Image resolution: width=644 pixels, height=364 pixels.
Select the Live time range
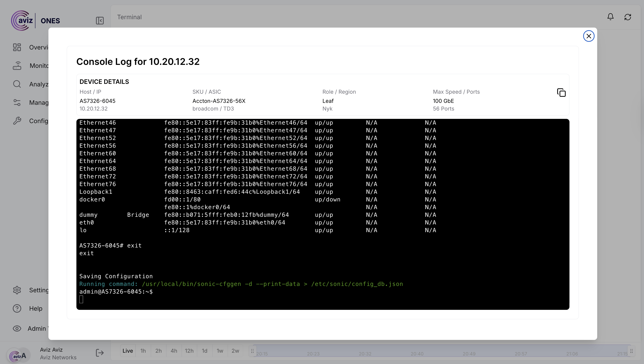[128, 351]
